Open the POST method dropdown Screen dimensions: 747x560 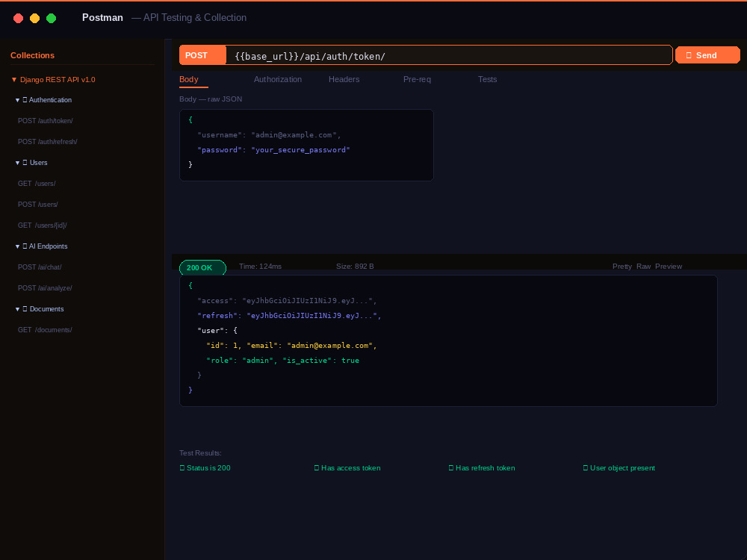pos(202,55)
